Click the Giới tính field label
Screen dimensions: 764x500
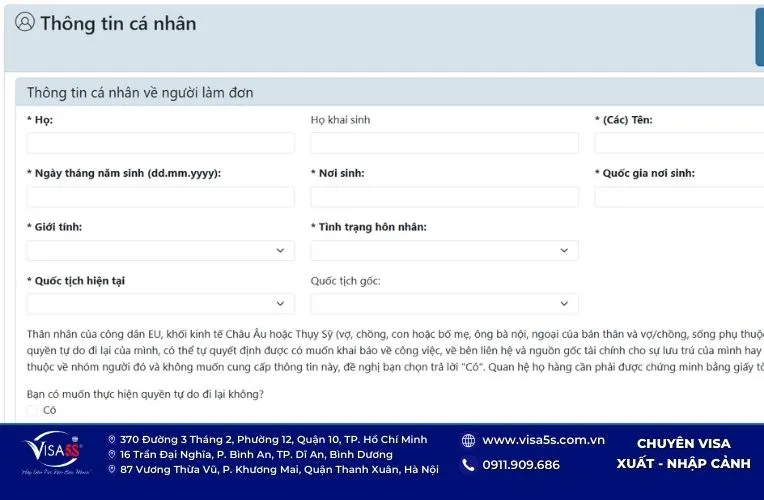pos(55,227)
